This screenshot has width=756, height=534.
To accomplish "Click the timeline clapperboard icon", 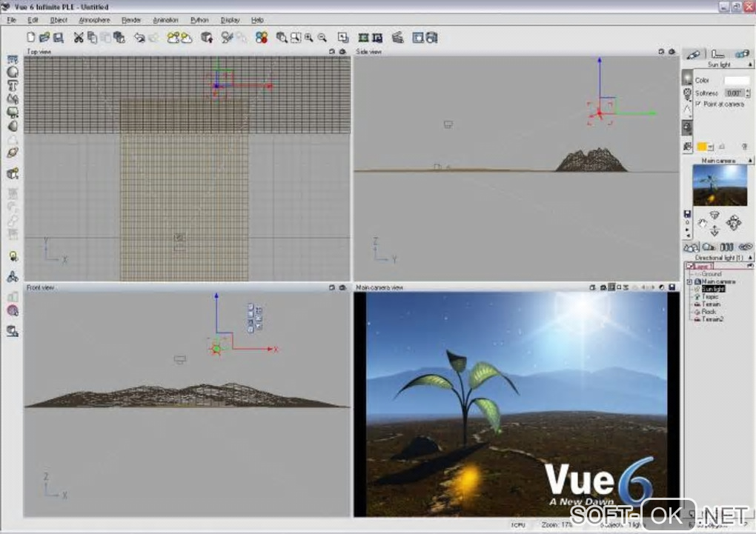I will point(398,38).
